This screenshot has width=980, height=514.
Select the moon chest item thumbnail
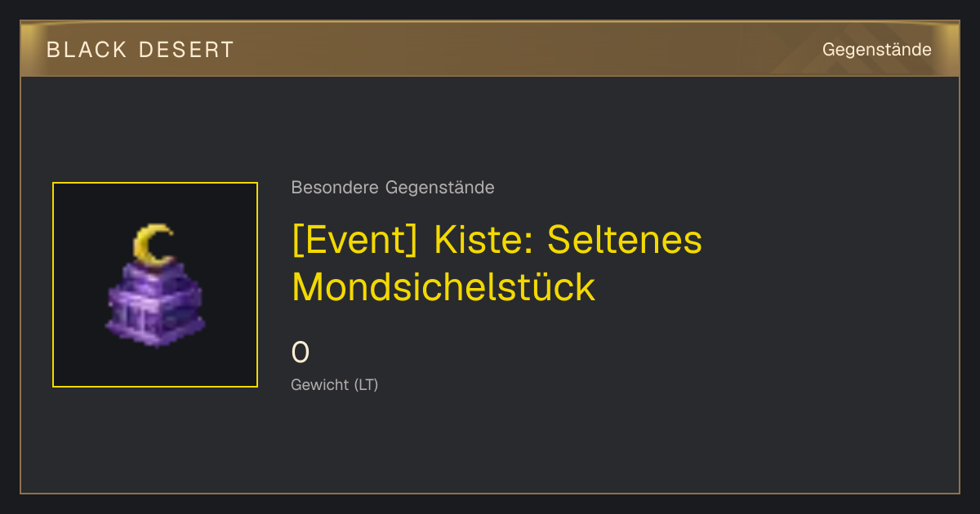[x=155, y=285]
